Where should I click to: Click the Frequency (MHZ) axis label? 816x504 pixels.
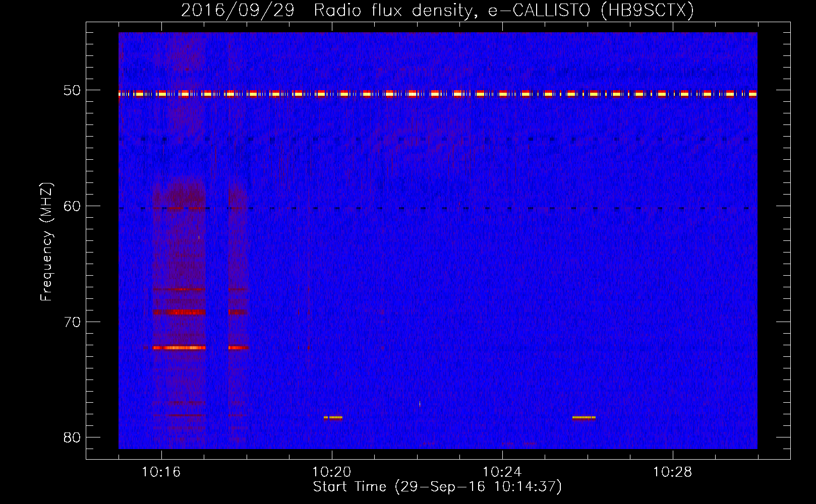[46, 242]
